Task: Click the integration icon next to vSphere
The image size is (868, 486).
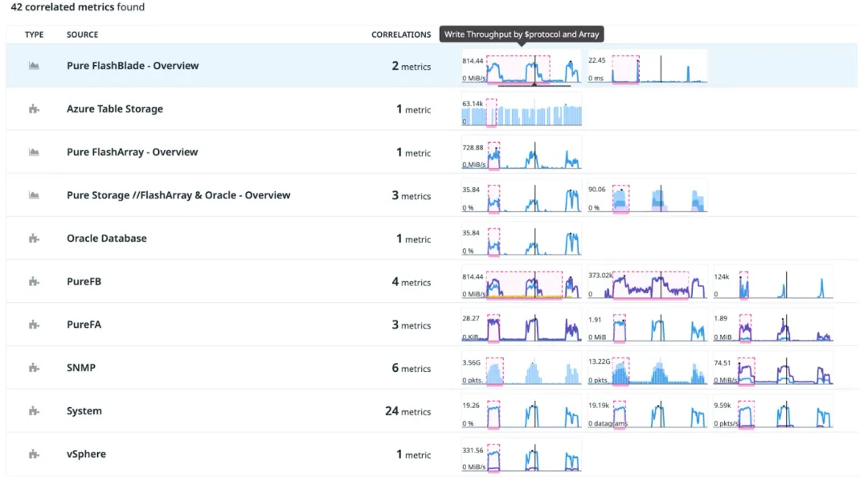Action: coord(34,454)
